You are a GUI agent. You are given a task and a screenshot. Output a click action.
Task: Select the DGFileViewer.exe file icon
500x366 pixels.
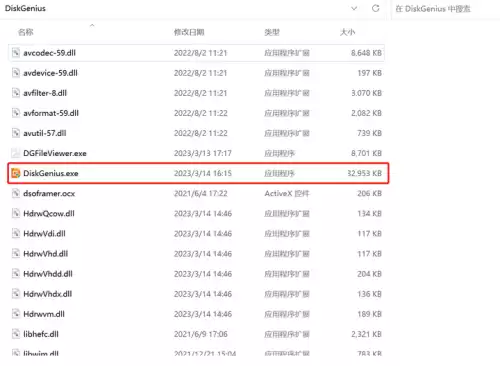(x=16, y=153)
